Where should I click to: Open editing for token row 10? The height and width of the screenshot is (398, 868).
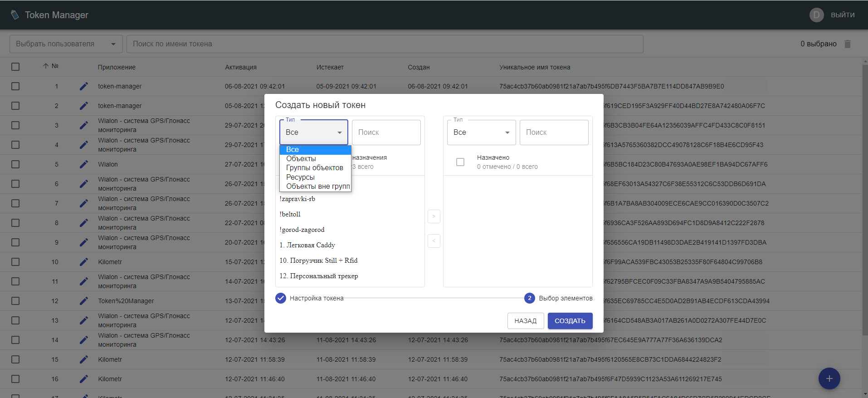(x=84, y=262)
